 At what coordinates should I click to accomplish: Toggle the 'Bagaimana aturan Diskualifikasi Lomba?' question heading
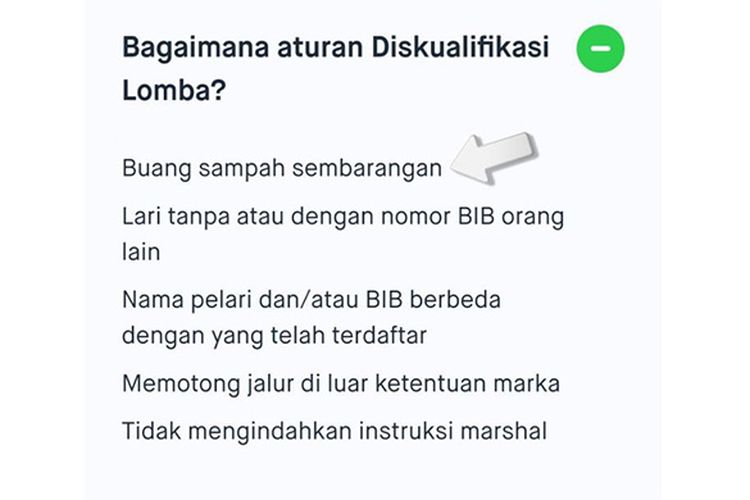coord(335,68)
